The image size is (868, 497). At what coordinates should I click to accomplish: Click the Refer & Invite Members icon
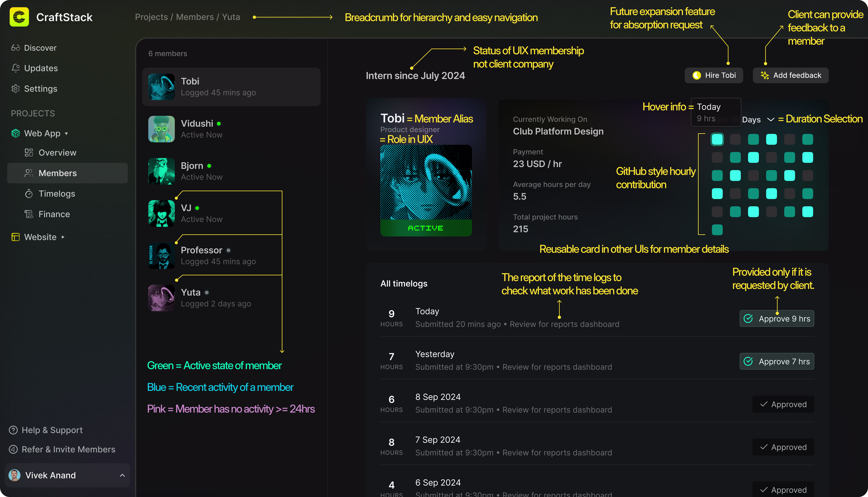(x=13, y=449)
